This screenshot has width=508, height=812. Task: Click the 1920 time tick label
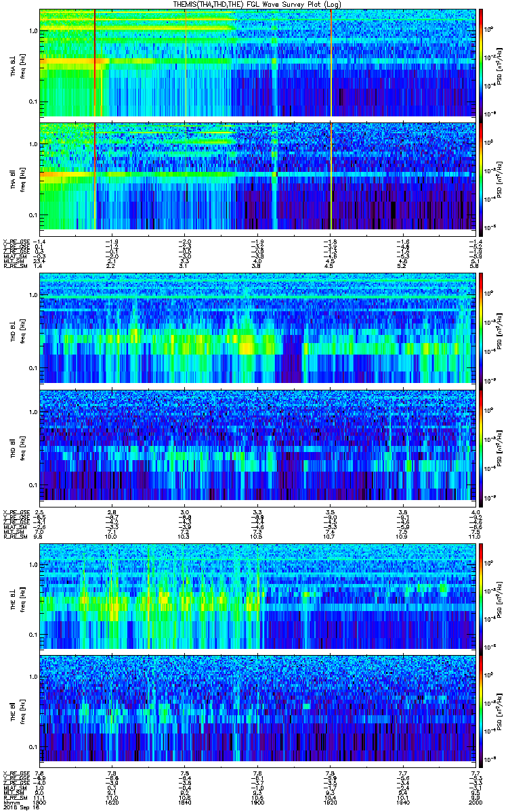click(x=330, y=802)
